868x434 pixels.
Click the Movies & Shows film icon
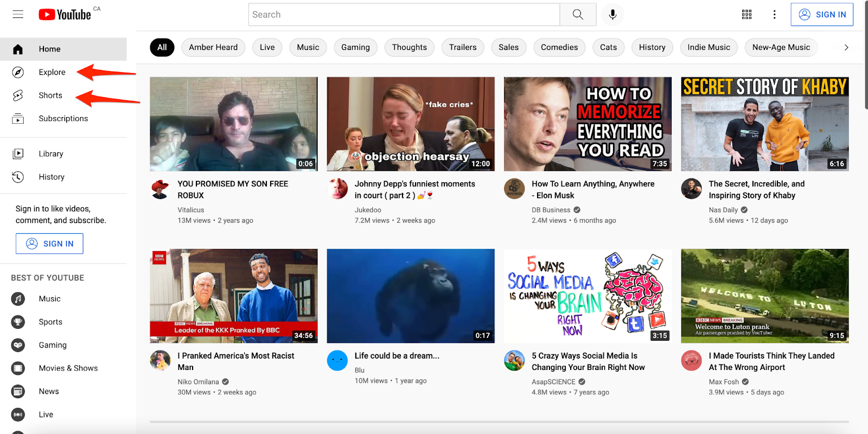pyautogui.click(x=18, y=368)
